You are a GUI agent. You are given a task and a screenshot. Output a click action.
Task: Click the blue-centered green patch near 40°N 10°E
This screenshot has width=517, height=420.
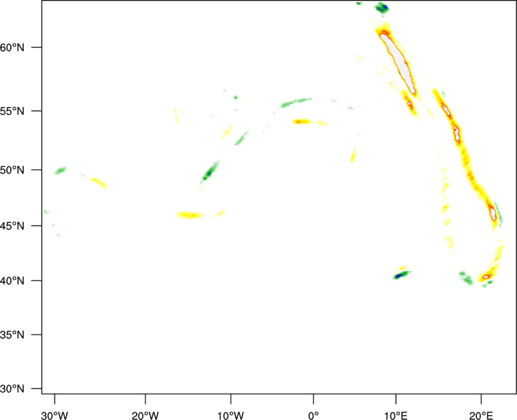coord(401,275)
